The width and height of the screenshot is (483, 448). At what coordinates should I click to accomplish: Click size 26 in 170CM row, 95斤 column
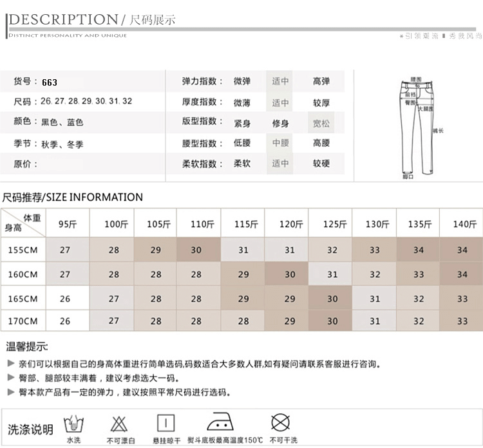(x=68, y=321)
